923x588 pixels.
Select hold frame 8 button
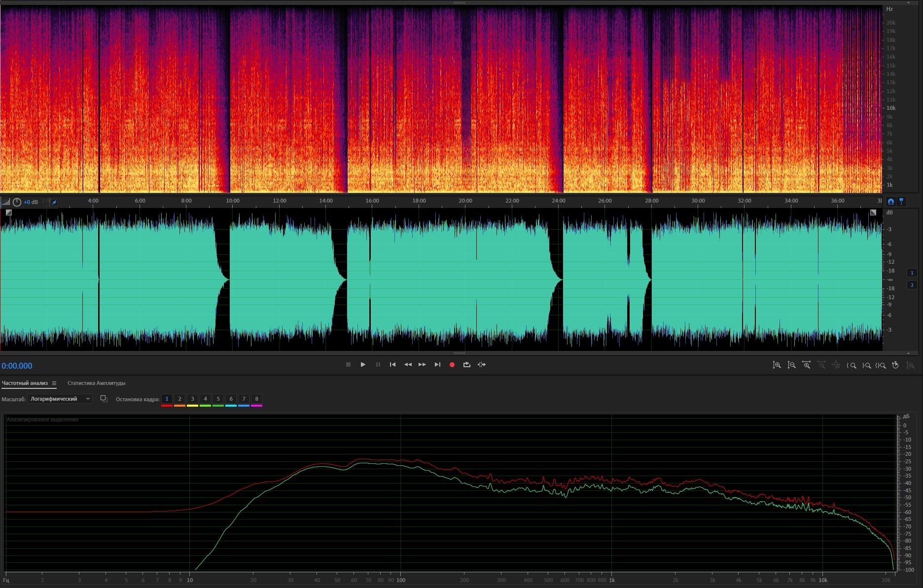click(256, 399)
